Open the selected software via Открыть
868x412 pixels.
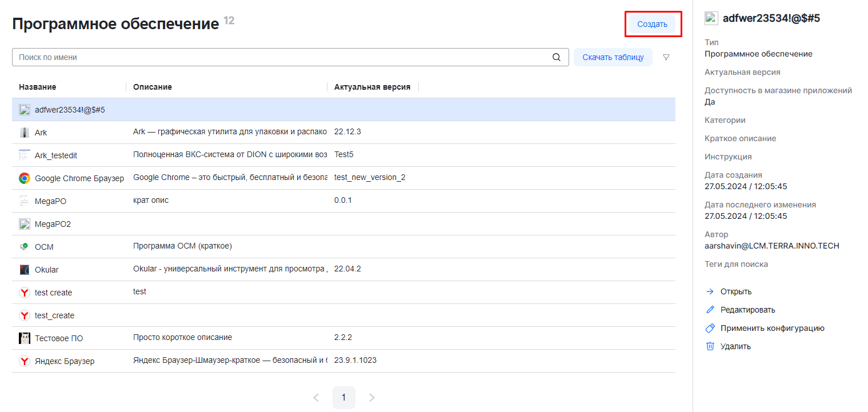(735, 291)
